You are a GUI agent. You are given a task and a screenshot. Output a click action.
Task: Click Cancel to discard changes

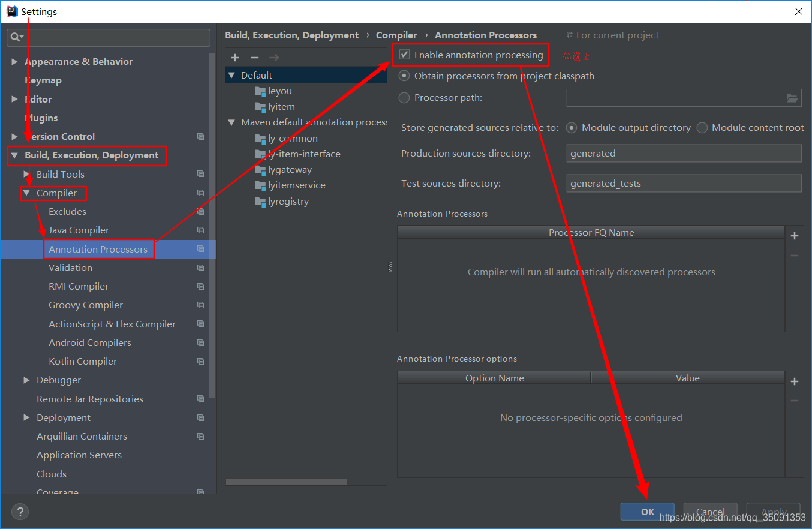point(711,512)
